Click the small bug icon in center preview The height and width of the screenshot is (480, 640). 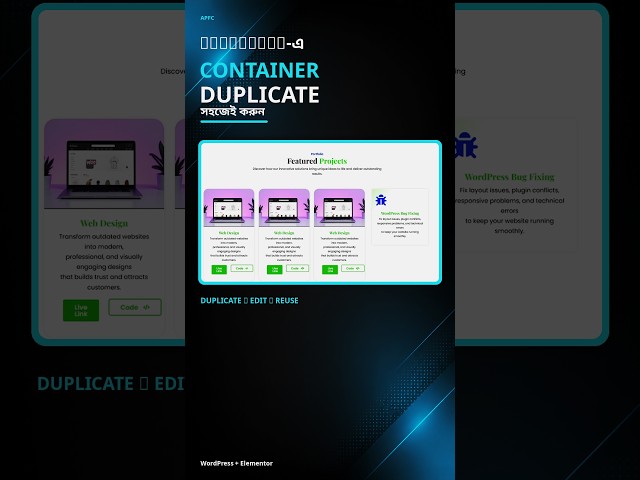click(381, 200)
